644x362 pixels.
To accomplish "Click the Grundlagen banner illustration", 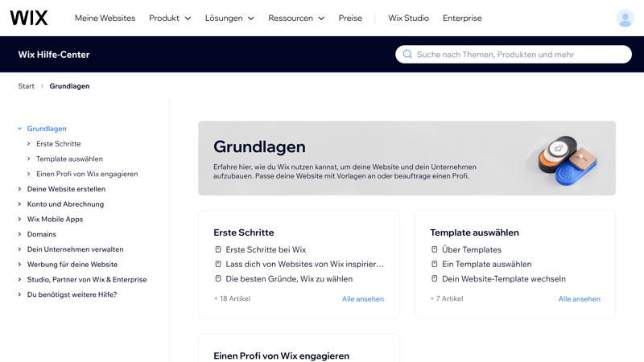I will point(563,158).
